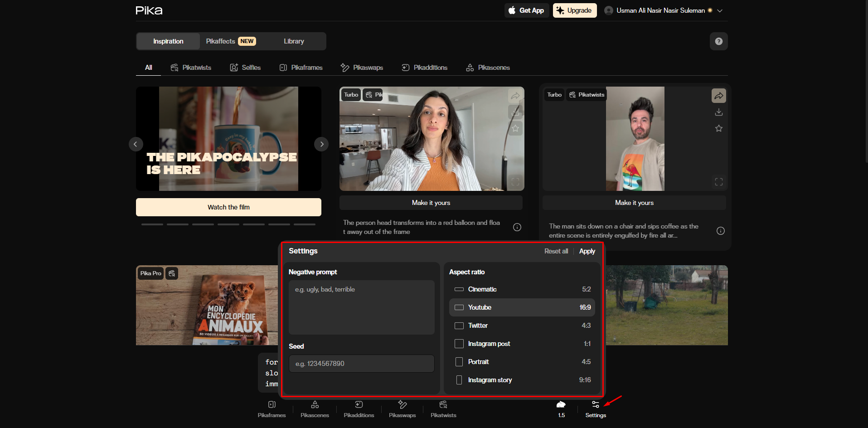The image size is (868, 428).
Task: Open Pikascenes from the bottom toolbar
Action: (x=315, y=409)
